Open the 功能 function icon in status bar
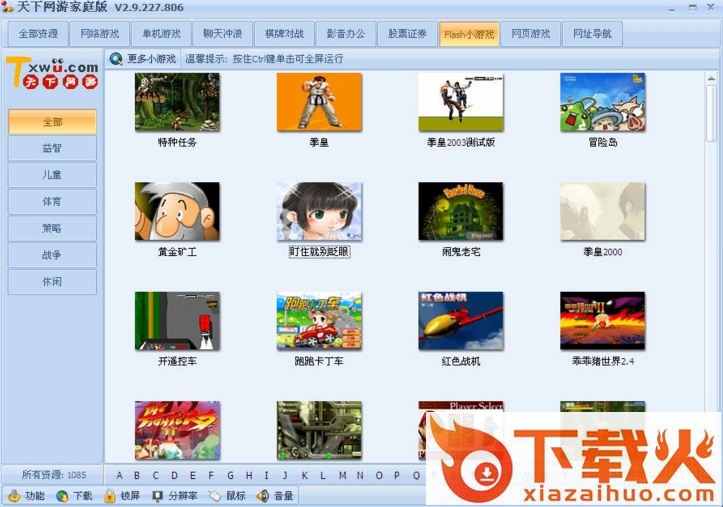Image resolution: width=723 pixels, height=507 pixels. (14, 496)
